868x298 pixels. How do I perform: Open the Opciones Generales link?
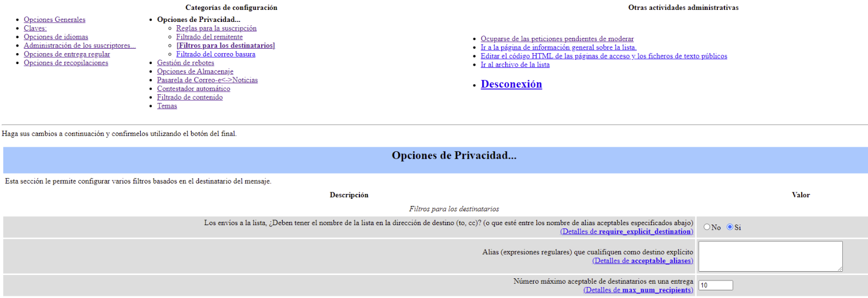pyautogui.click(x=54, y=20)
